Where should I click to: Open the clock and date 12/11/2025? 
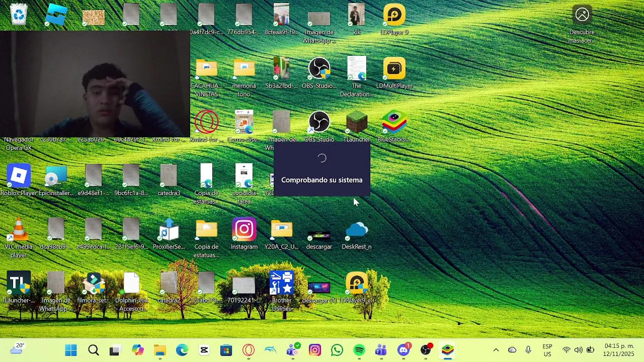(x=619, y=350)
